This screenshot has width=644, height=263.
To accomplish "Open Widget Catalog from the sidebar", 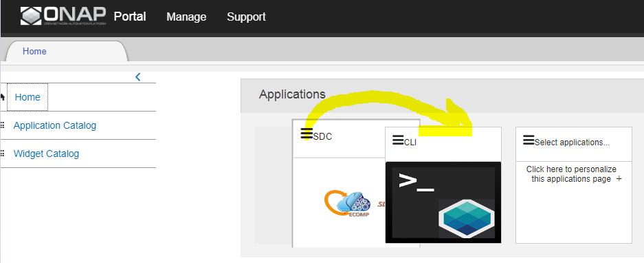I will pos(47,154).
